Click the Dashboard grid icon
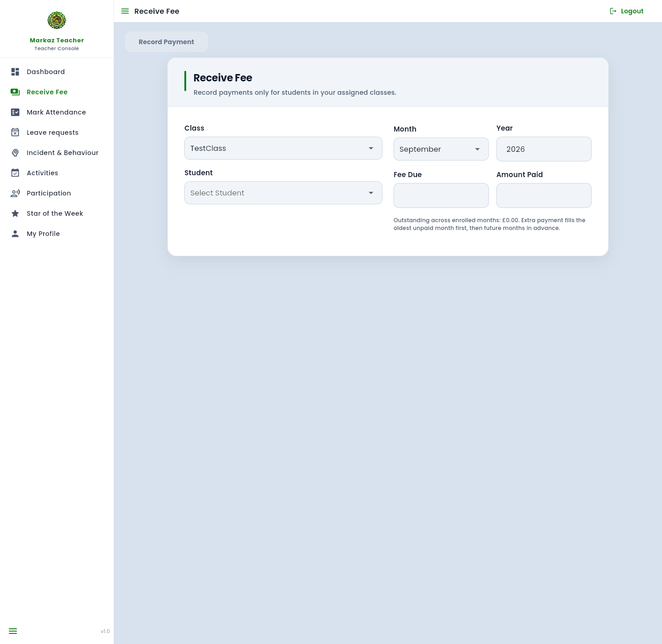Image resolution: width=662 pixels, height=644 pixels. (x=15, y=72)
